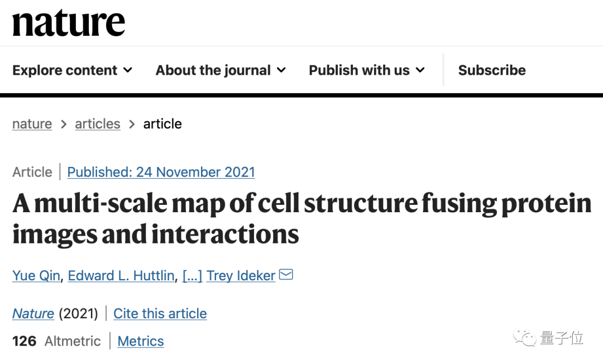Click the current article breadcrumb item
Image resolution: width=603 pixels, height=364 pixels.
coord(162,124)
